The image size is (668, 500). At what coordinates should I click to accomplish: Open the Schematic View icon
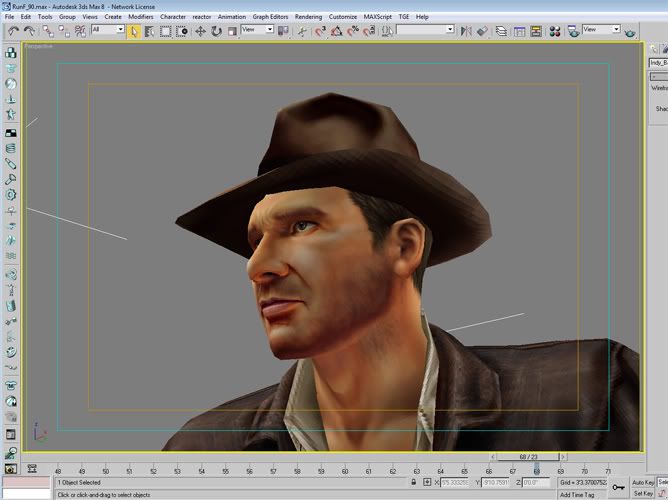[x=536, y=31]
